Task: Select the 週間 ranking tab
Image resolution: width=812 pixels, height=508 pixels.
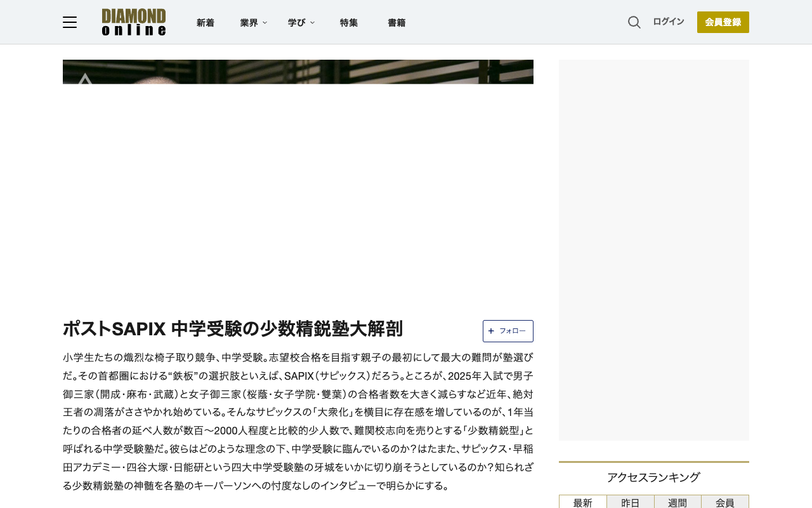Action: [x=678, y=502]
